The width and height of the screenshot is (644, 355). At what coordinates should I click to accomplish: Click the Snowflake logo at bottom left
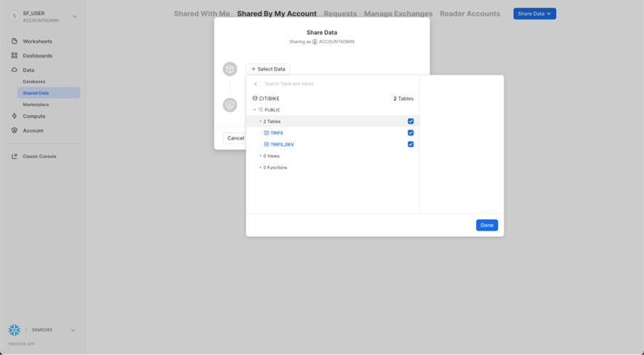[15, 330]
